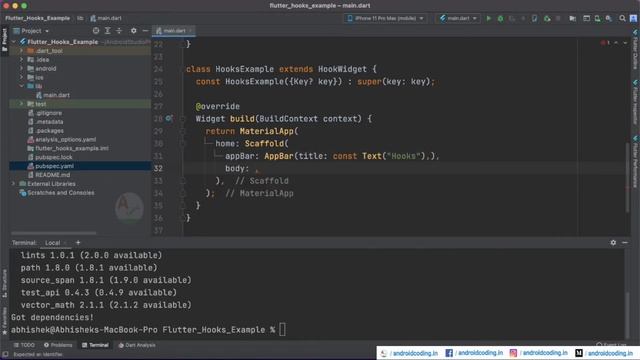Open the user account avatar icon
Screen dimensions: 640x360
click(633, 18)
